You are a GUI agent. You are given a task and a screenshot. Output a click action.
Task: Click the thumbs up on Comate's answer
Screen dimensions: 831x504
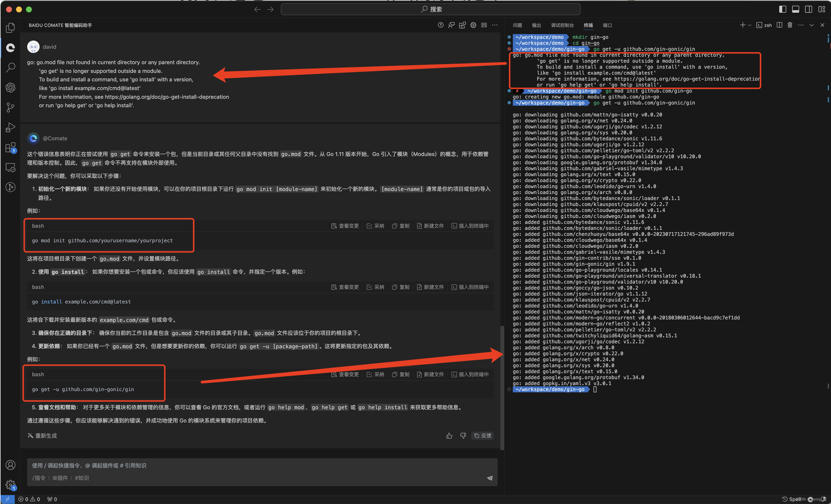[449, 436]
